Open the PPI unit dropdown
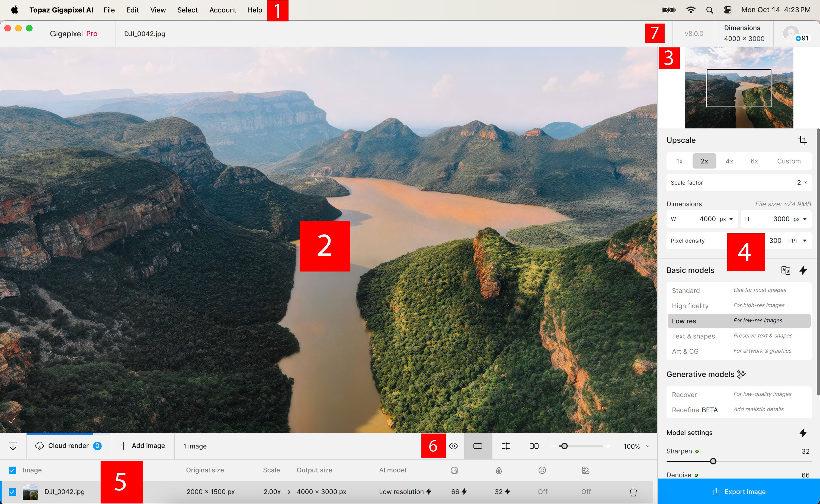This screenshot has height=504, width=820. pos(804,241)
